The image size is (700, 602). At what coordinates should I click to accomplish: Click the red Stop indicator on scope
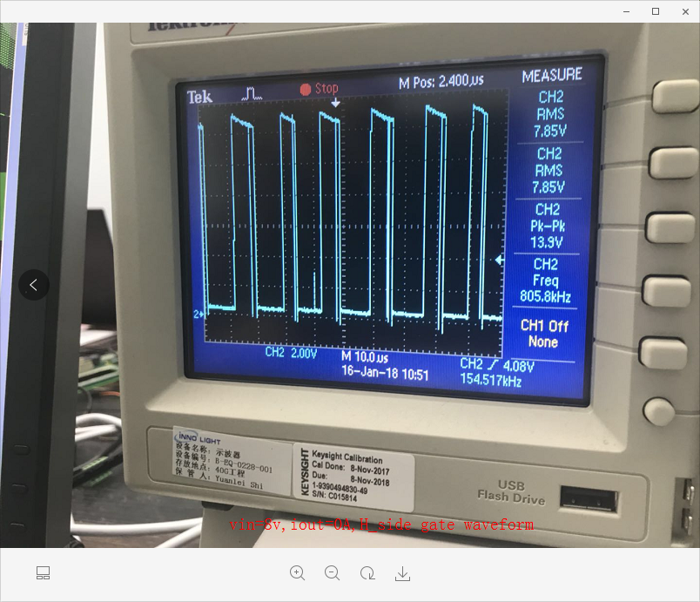(320, 89)
